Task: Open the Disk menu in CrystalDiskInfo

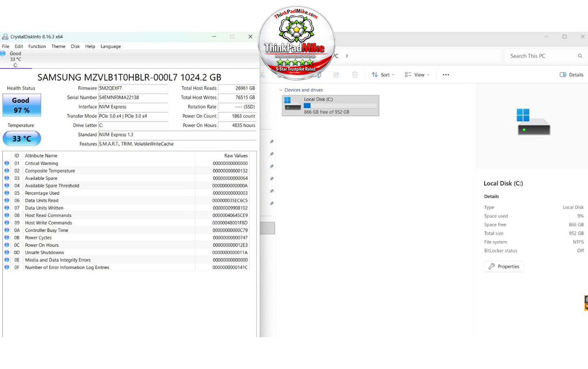Action: click(75, 46)
